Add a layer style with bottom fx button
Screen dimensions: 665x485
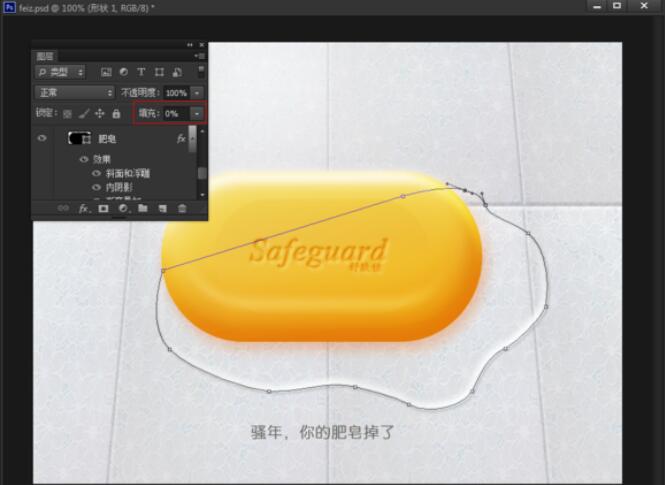pos(84,209)
